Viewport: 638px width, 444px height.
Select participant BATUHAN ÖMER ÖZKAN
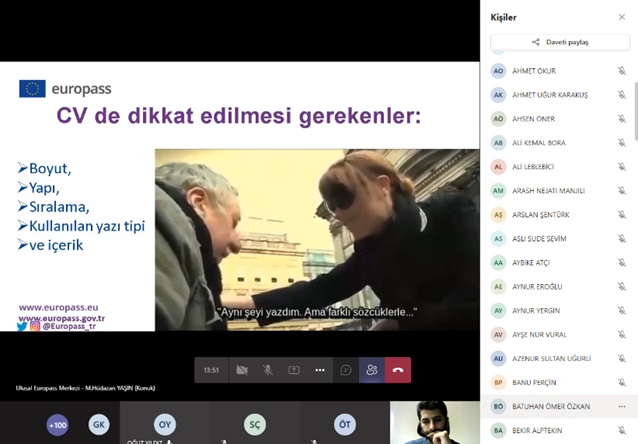click(x=559, y=407)
